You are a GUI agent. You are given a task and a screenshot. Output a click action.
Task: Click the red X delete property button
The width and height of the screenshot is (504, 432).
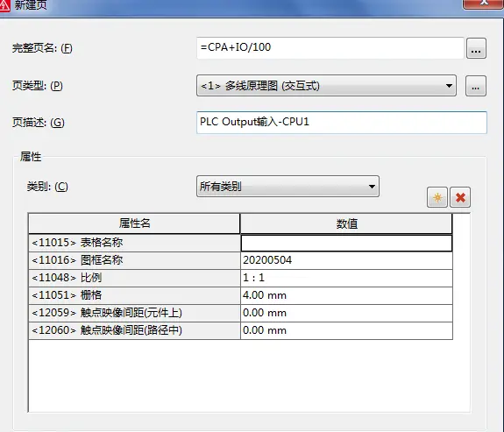click(x=460, y=197)
